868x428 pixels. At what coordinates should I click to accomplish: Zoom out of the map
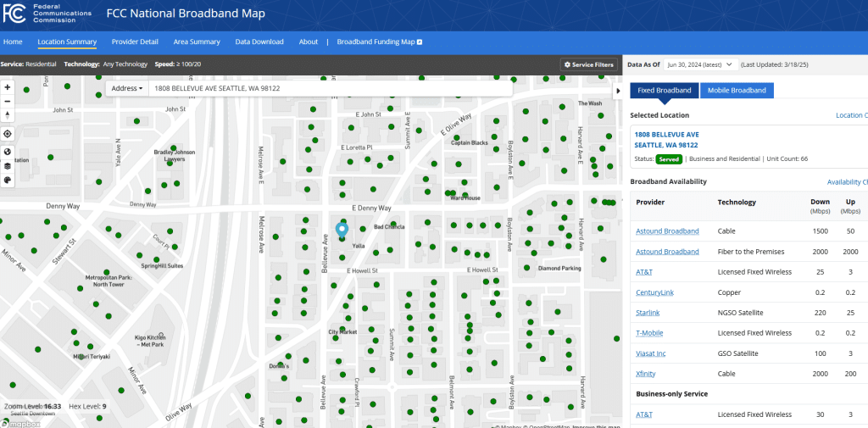coord(7,102)
